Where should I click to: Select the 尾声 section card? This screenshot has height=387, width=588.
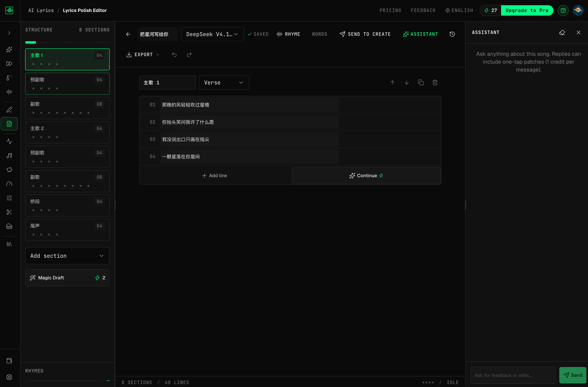tap(67, 230)
